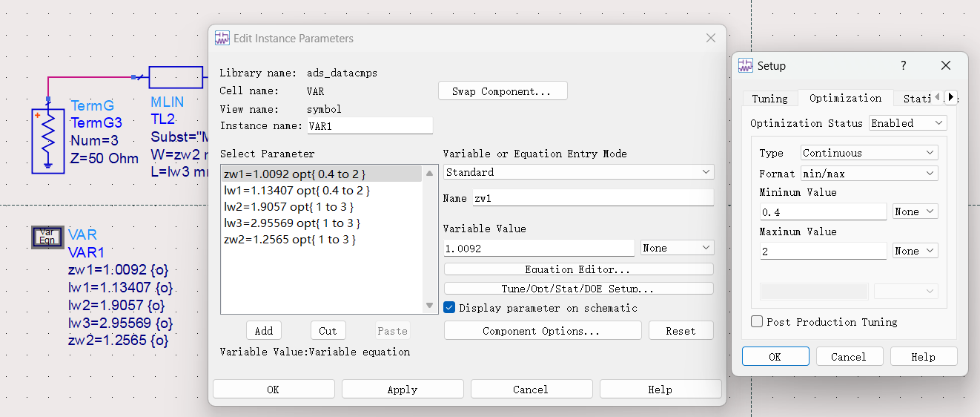
Task: Switch to the Optimization tab
Action: [845, 98]
